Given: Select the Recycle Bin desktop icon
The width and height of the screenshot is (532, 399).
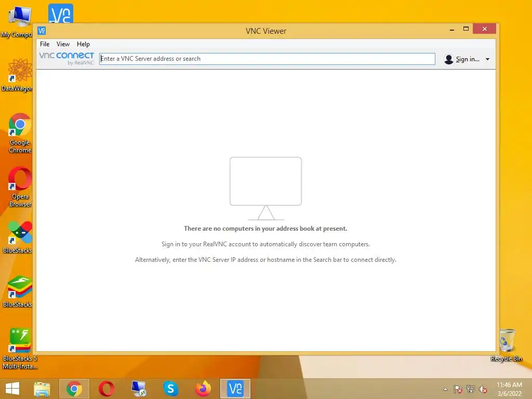Looking at the screenshot, I should pos(507,345).
